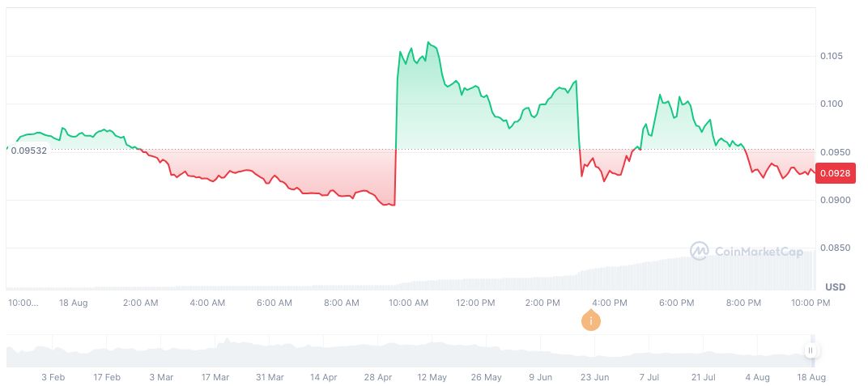Grab the range slider handle in navigator
Image resolution: width=868 pixels, height=386 pixels.
pos(810,350)
